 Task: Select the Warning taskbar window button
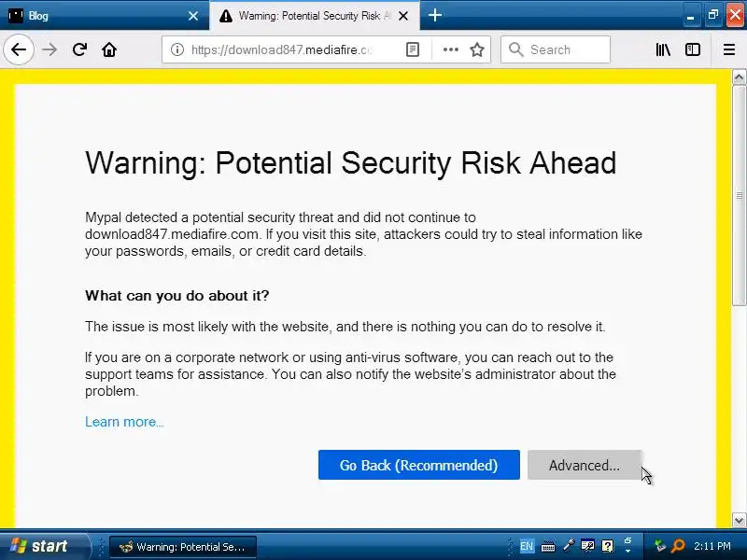(x=183, y=547)
